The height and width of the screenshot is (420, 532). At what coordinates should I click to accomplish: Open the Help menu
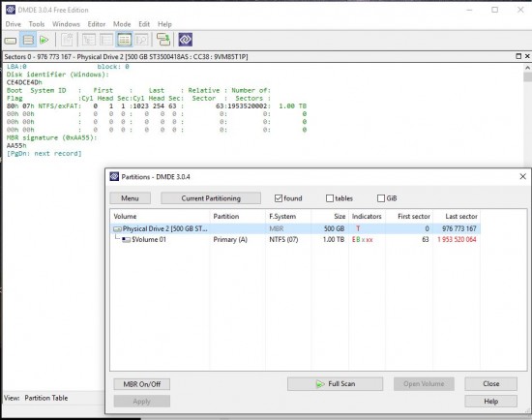[164, 24]
